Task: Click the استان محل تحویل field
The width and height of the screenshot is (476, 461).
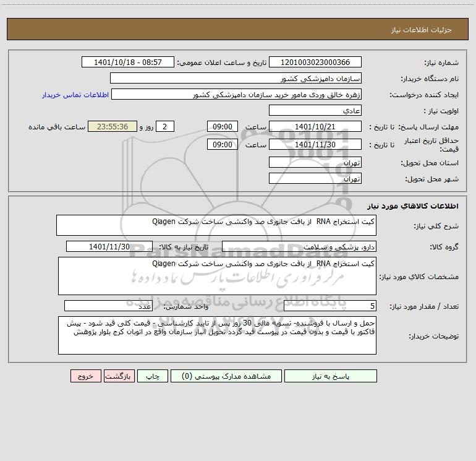Action: pos(315,162)
